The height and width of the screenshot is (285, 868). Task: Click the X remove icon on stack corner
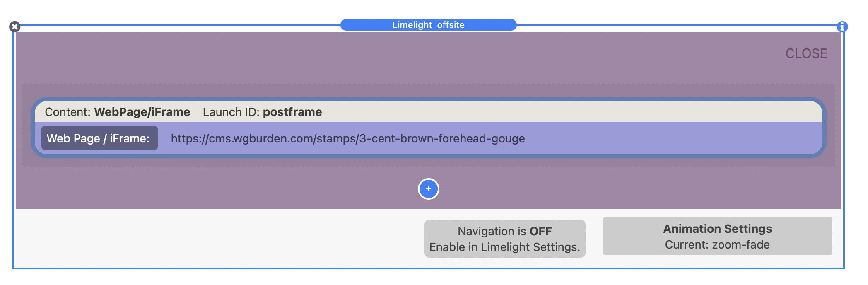coord(15,27)
